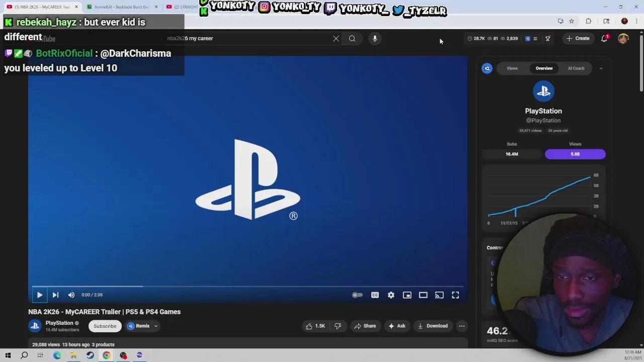
Task: Close the AnimeKAI browser tab
Action: (156, 7)
